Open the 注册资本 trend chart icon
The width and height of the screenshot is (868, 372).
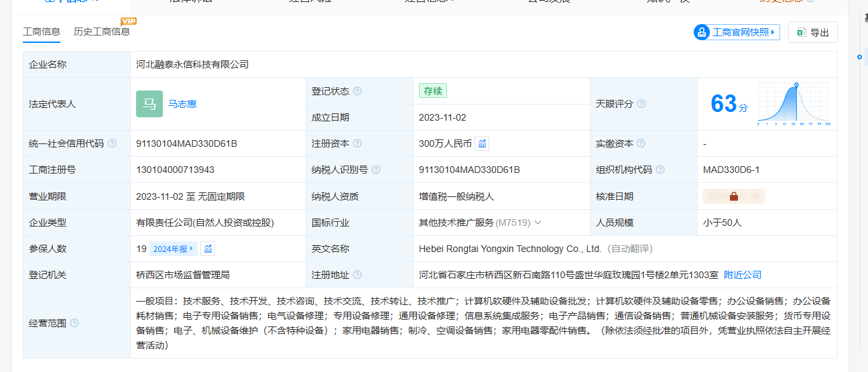click(x=482, y=143)
